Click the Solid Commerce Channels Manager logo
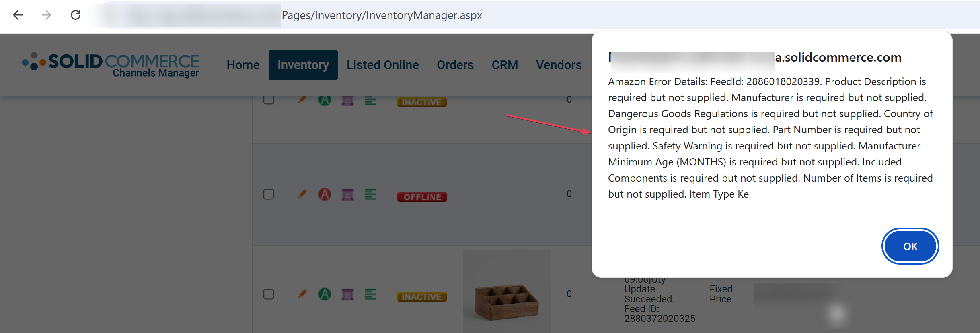The width and height of the screenshot is (980, 333). point(111,65)
